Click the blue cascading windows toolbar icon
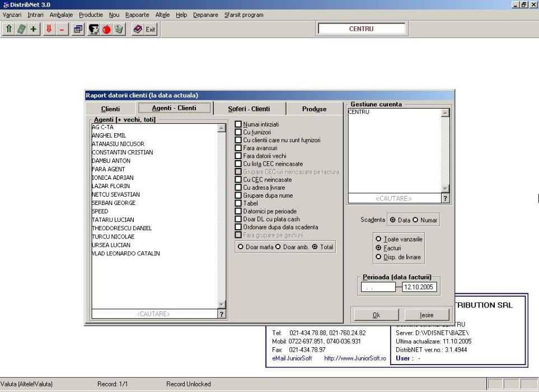539x392 pixels. (78, 29)
